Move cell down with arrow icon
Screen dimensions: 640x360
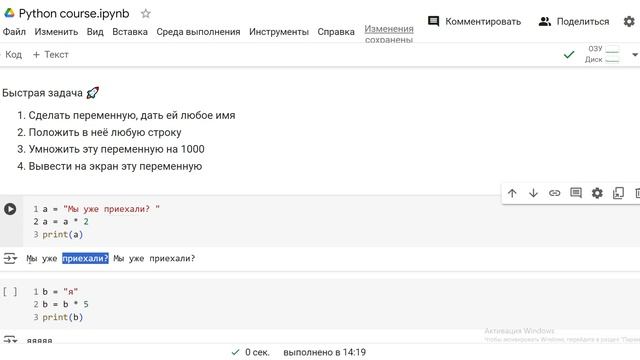click(533, 193)
